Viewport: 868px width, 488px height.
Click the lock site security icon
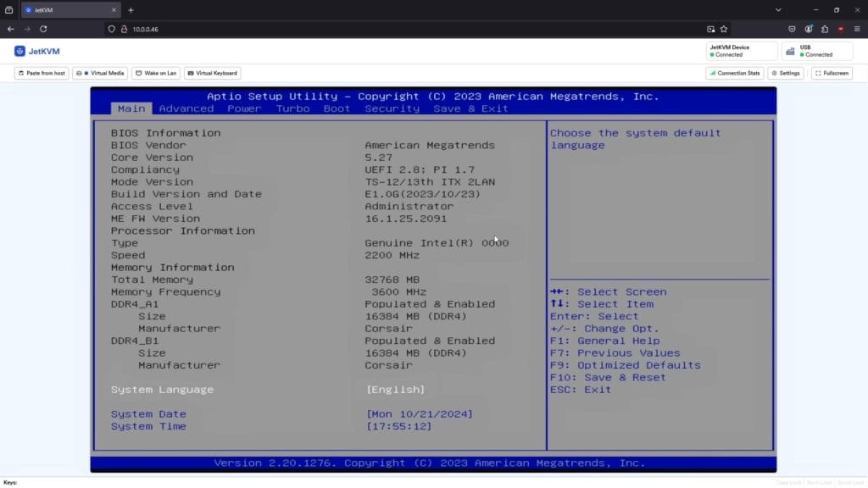pos(124,30)
